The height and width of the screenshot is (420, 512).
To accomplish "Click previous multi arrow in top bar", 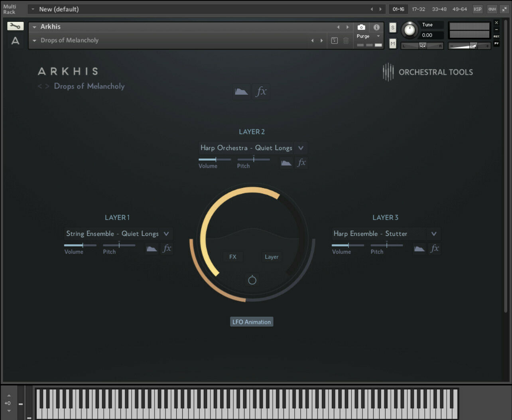I will point(372,9).
